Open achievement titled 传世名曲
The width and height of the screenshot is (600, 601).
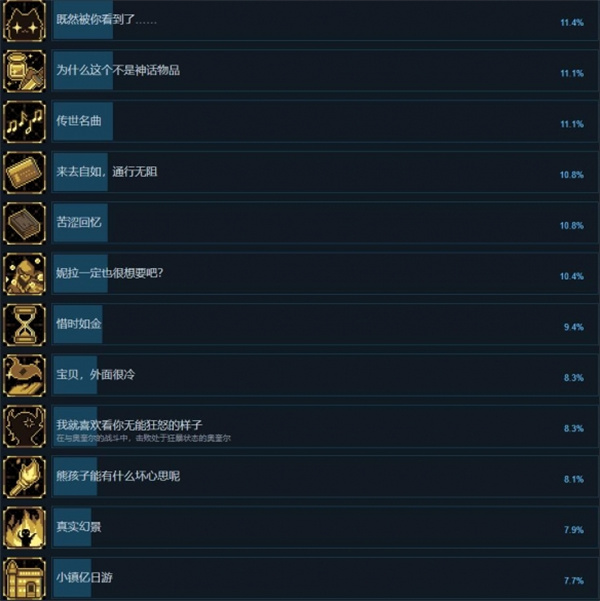click(79, 121)
